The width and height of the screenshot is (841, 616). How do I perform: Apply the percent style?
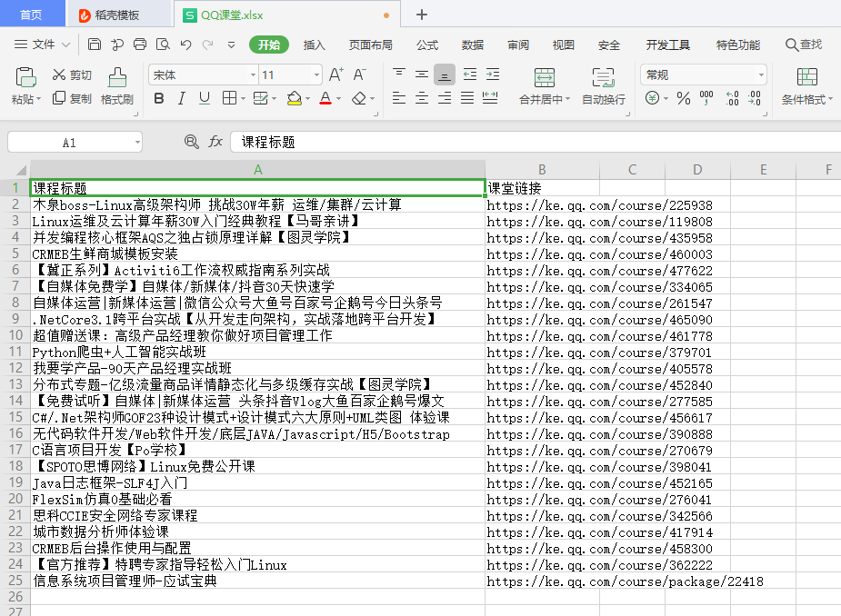[684, 98]
